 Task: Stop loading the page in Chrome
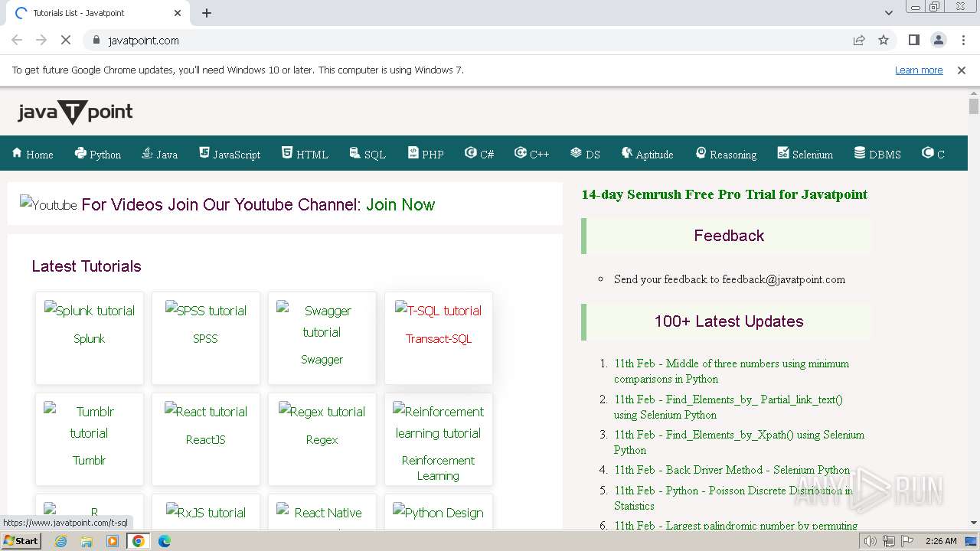pos(66,40)
